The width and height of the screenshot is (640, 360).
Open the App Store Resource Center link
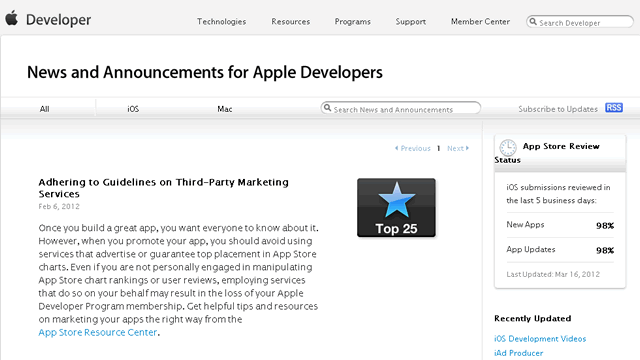(98, 332)
